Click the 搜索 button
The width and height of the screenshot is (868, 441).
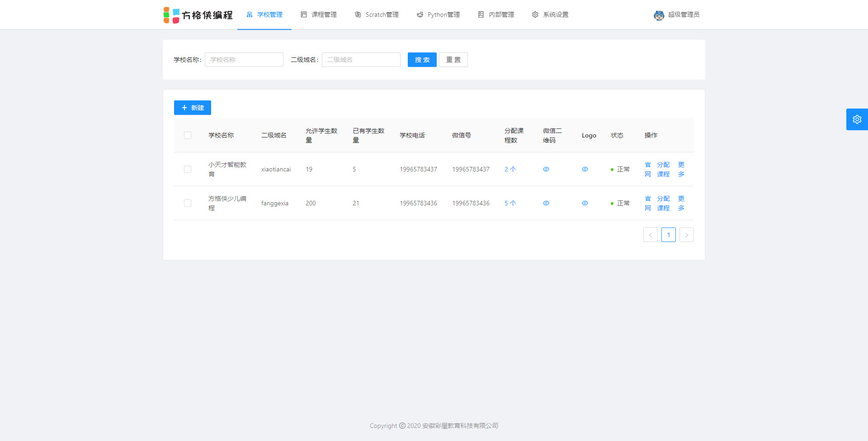coord(422,60)
